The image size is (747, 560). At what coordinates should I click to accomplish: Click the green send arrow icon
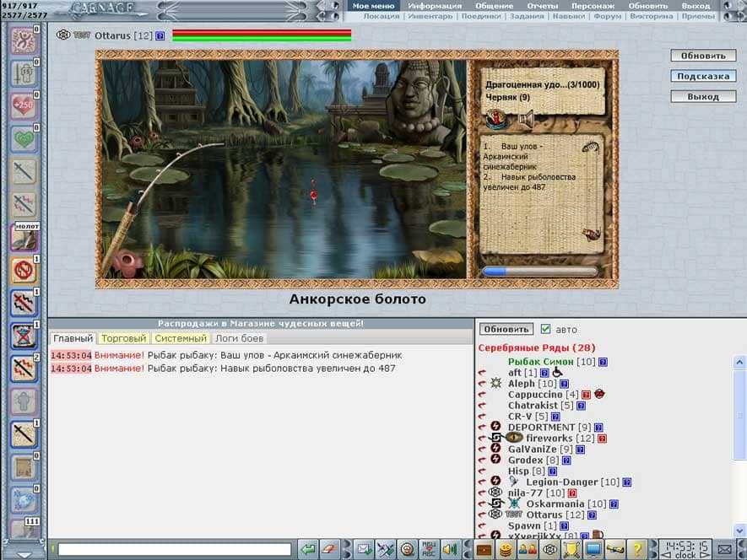pos(308,549)
